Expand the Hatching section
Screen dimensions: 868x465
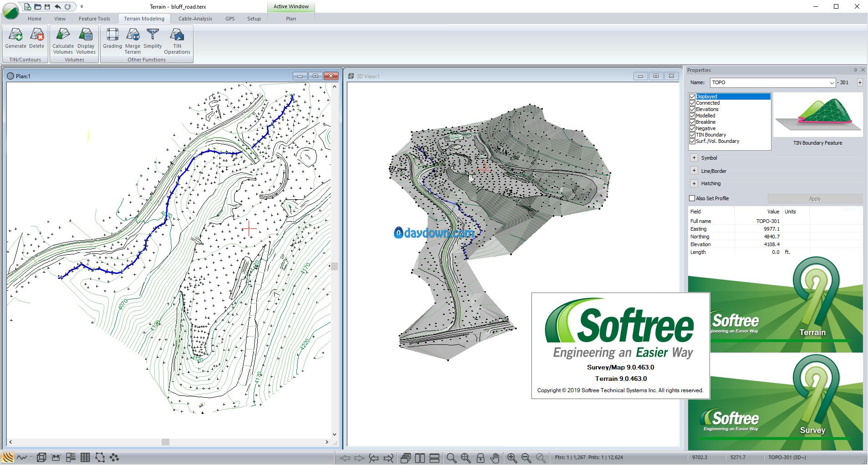[694, 183]
